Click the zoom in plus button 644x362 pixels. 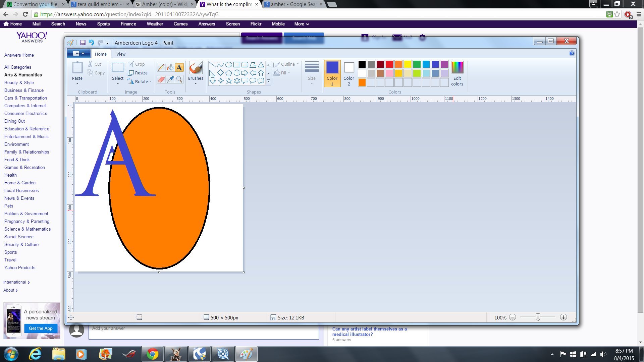[x=563, y=317]
